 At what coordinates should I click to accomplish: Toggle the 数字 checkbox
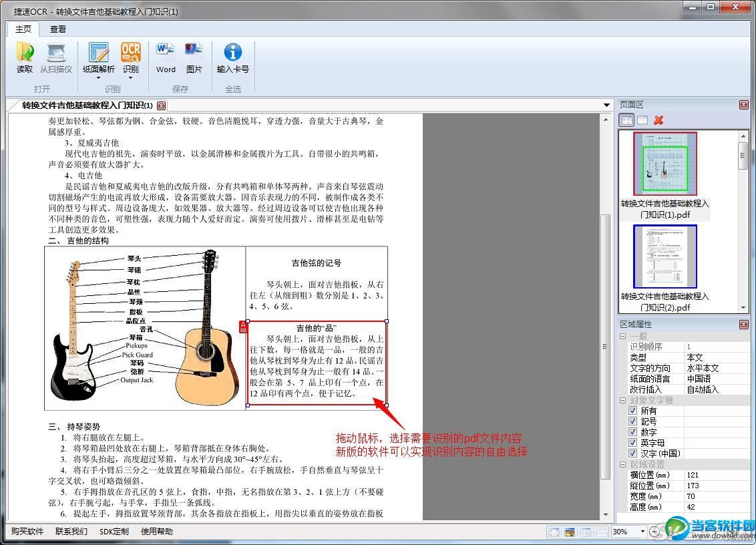coord(632,432)
